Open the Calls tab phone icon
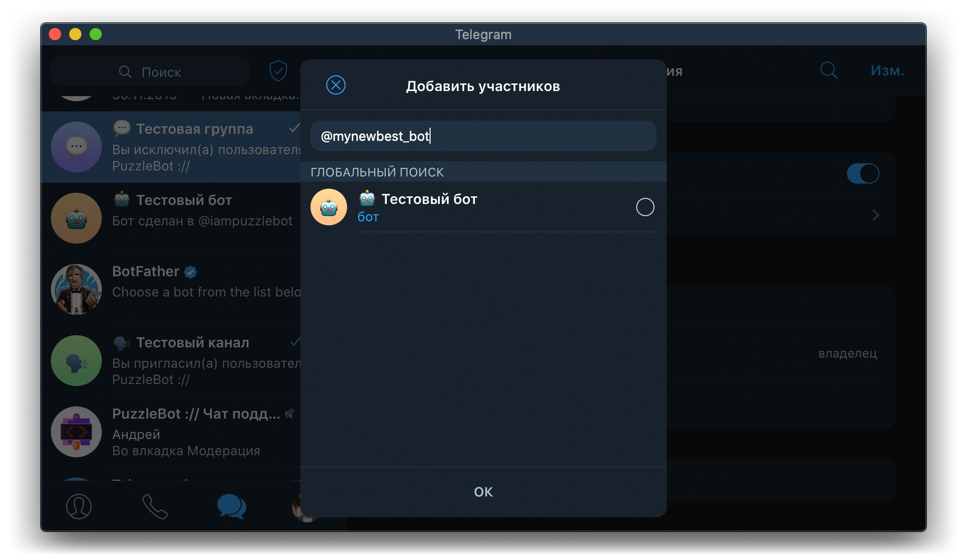The width and height of the screenshot is (966, 560). coord(155,506)
